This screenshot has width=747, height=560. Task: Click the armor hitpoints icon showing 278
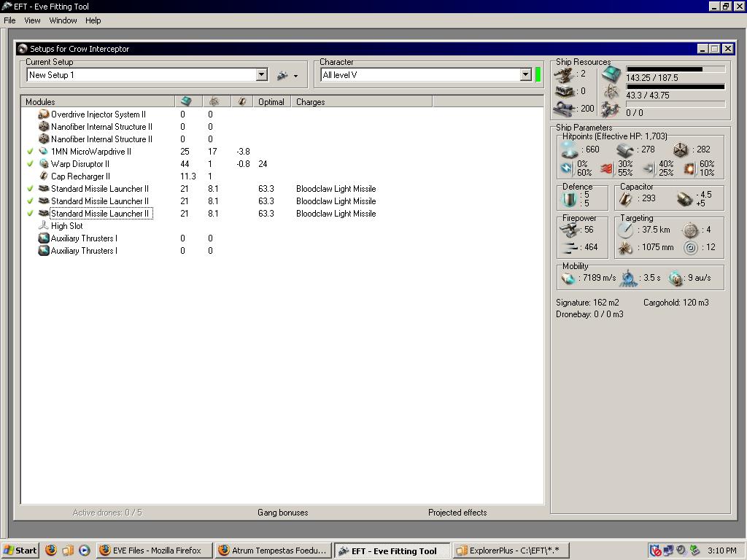click(x=624, y=150)
